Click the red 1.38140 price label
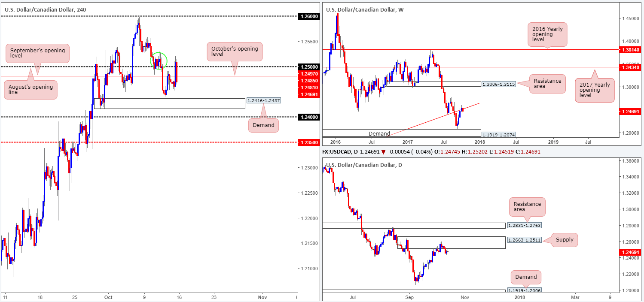This screenshot has height=302, width=644. pyautogui.click(x=631, y=50)
